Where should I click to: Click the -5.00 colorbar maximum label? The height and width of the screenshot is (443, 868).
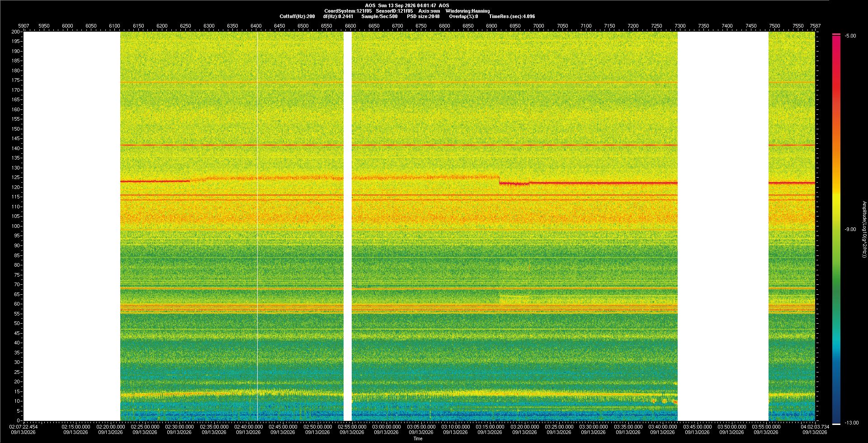850,36
